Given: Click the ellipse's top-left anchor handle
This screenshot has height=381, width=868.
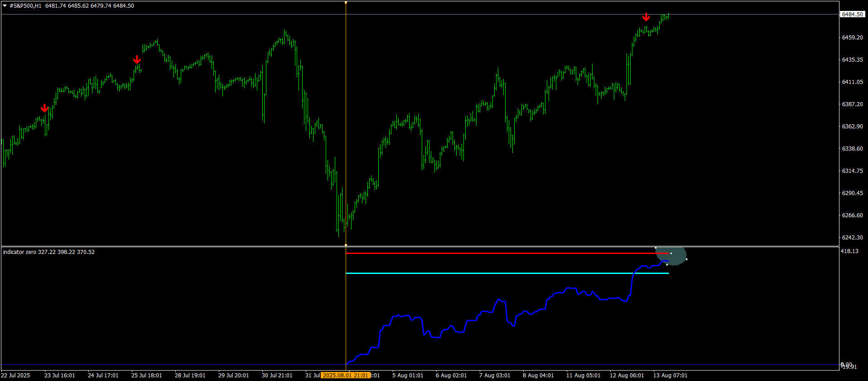Looking at the screenshot, I should [x=656, y=248].
